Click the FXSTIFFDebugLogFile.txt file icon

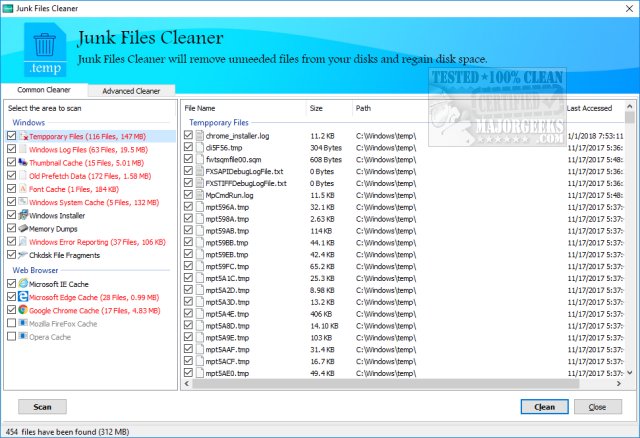pos(199,183)
